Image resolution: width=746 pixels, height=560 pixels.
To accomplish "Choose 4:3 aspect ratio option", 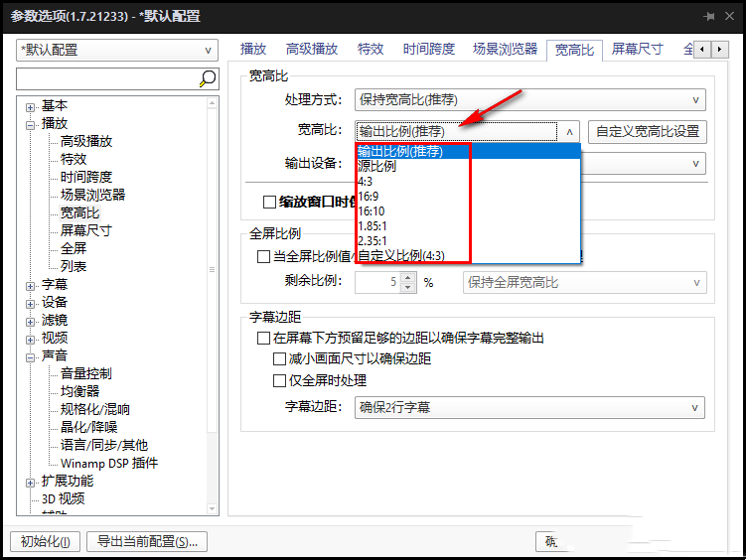I will point(468,182).
